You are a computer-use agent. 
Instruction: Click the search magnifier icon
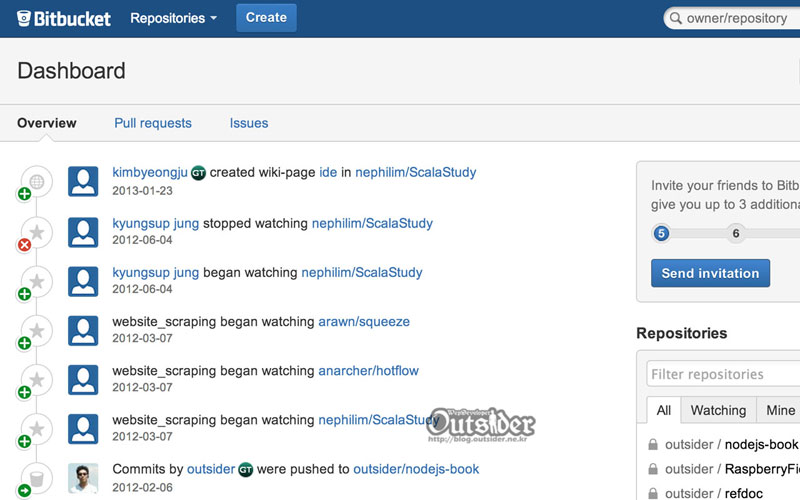pos(676,18)
